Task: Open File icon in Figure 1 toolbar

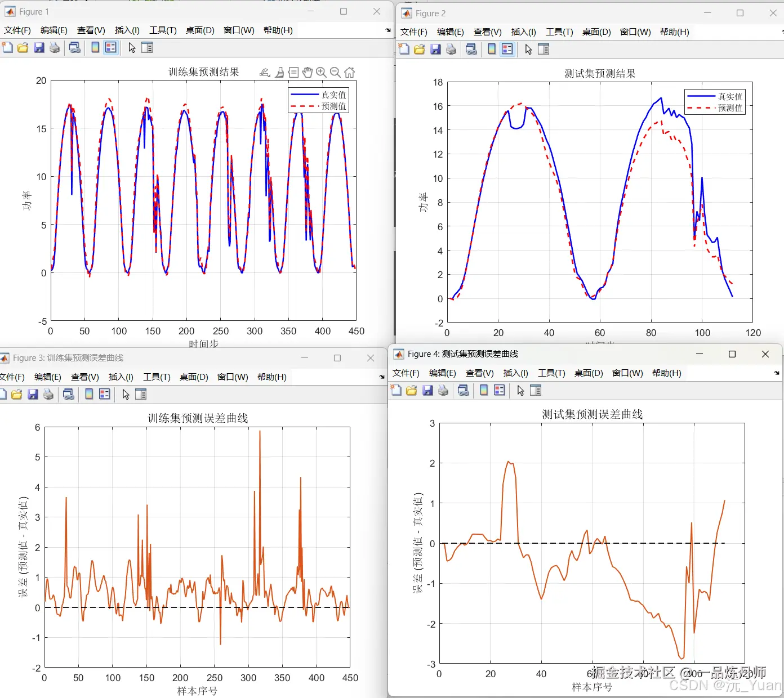Action: [x=23, y=48]
